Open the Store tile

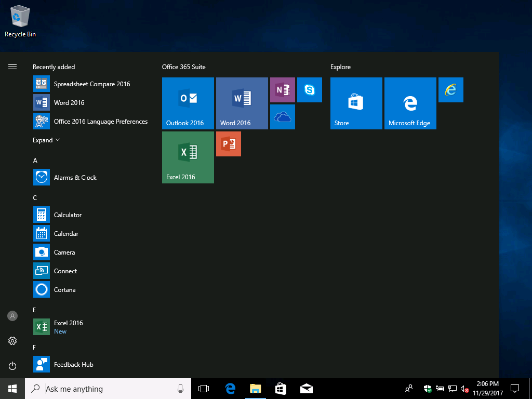(x=356, y=103)
